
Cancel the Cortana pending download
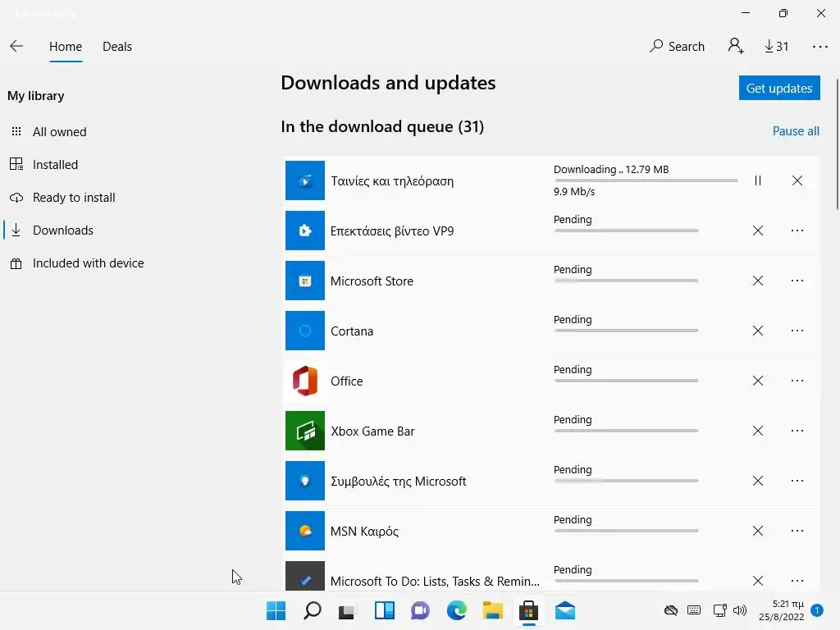(757, 331)
